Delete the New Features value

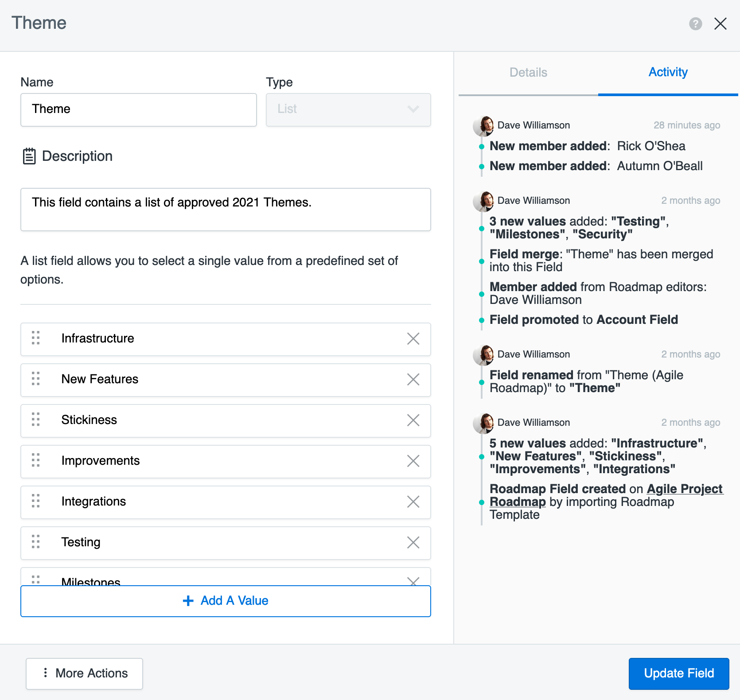pyautogui.click(x=413, y=380)
